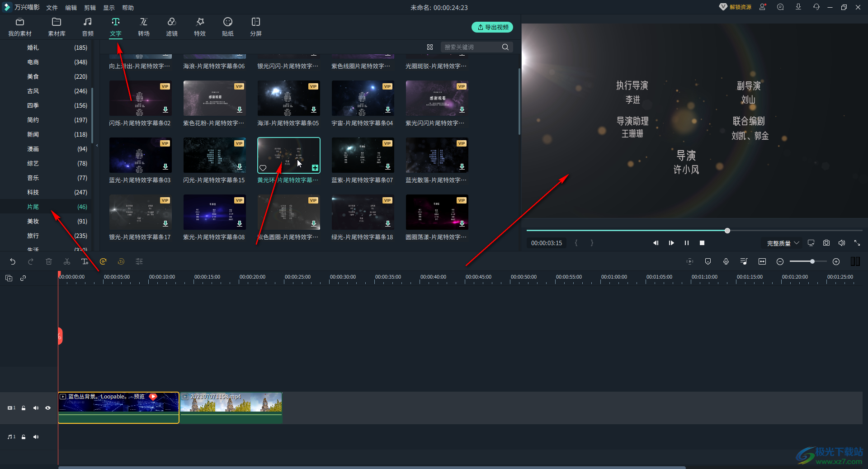Select 紫光-片尾特效字幕条08 thumbnail
The width and height of the screenshot is (868, 469).
click(x=214, y=212)
